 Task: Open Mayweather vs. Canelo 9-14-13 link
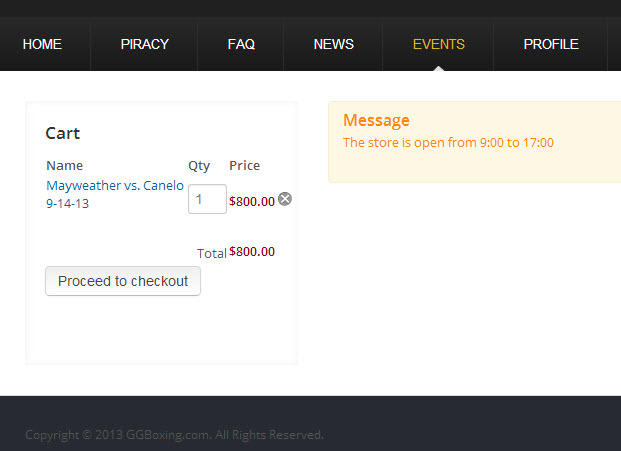115,194
